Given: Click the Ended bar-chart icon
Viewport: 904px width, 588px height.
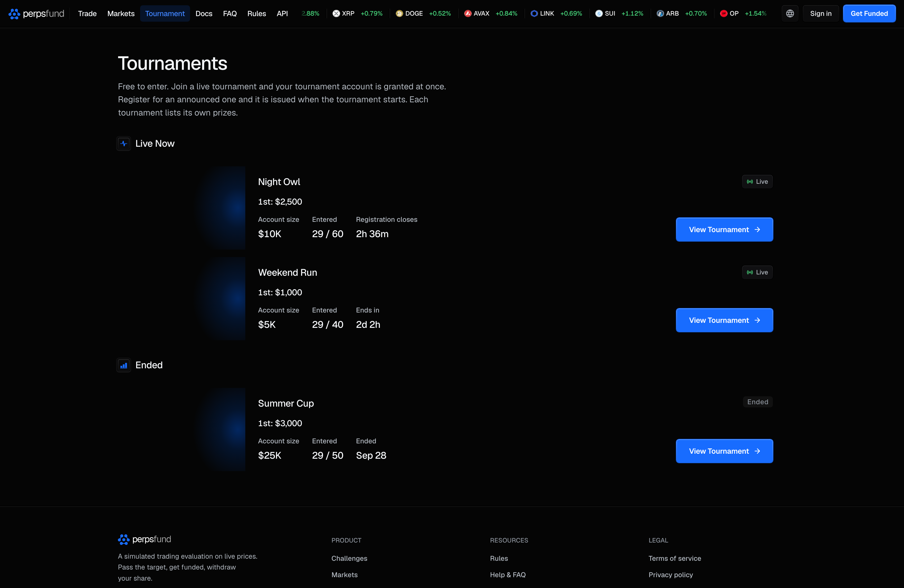Looking at the screenshot, I should (124, 365).
